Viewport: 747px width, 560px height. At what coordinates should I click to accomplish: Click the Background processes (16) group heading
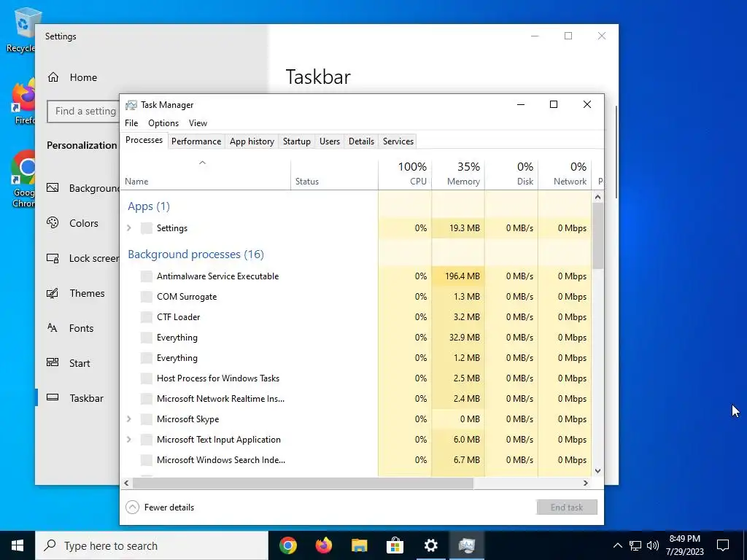(x=196, y=254)
